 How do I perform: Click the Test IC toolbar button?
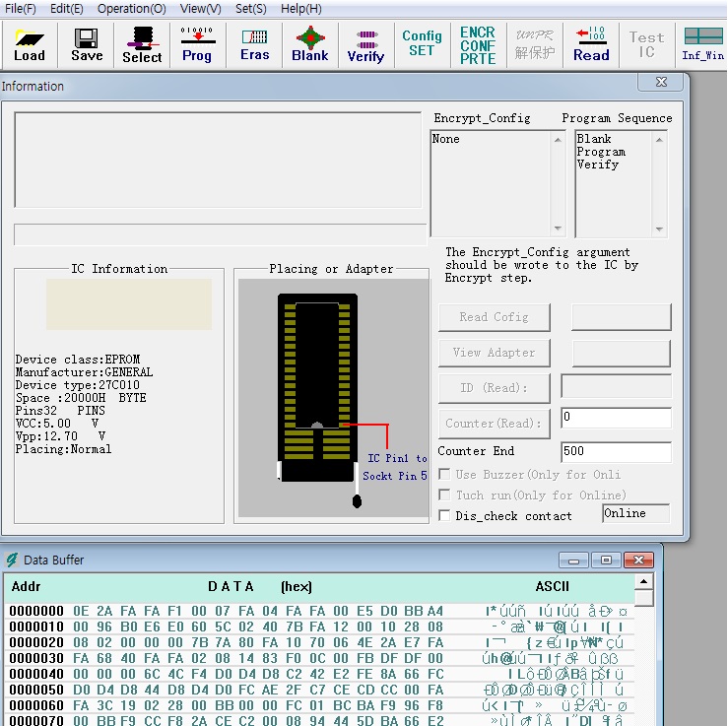pos(647,45)
